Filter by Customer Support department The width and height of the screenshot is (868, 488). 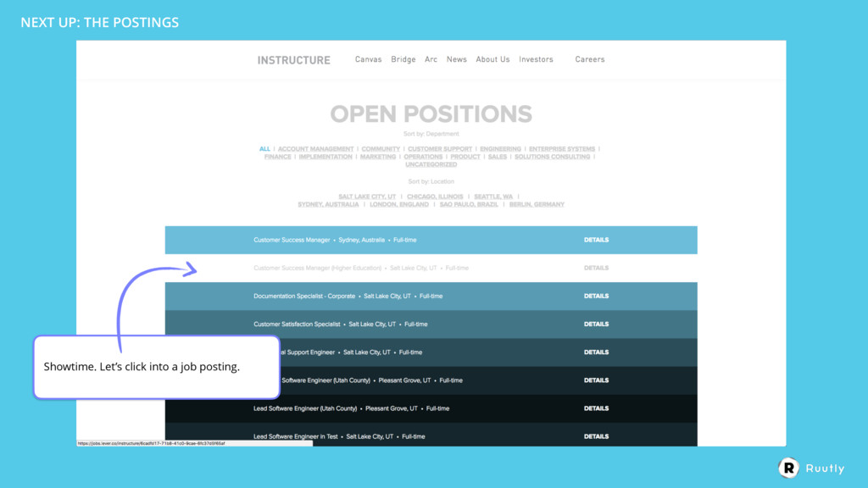point(440,149)
